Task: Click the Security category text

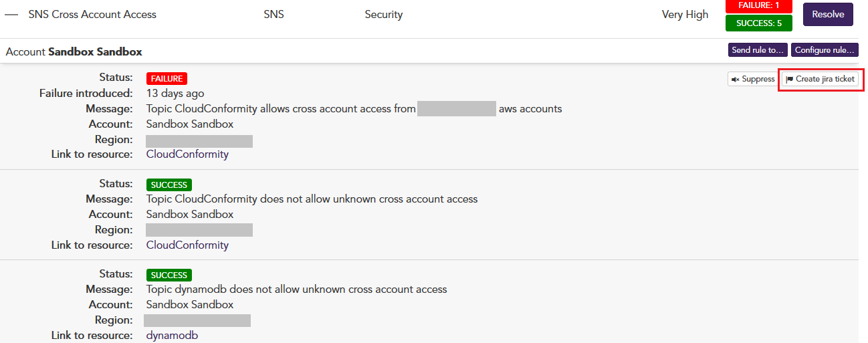Action: coord(384,14)
